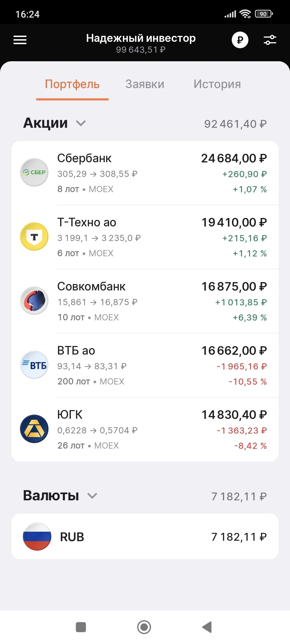Select the Портфель tab
This screenshot has height=644, width=290.
[72, 84]
